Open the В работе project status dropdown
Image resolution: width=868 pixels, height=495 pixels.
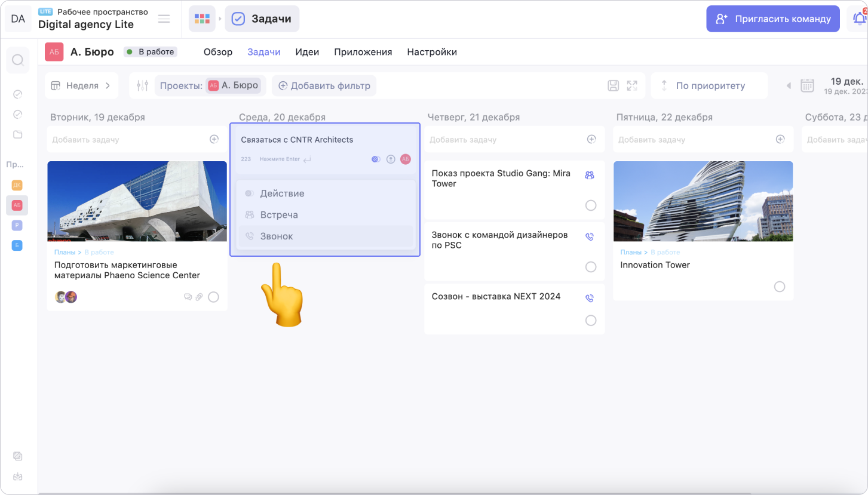tap(151, 52)
